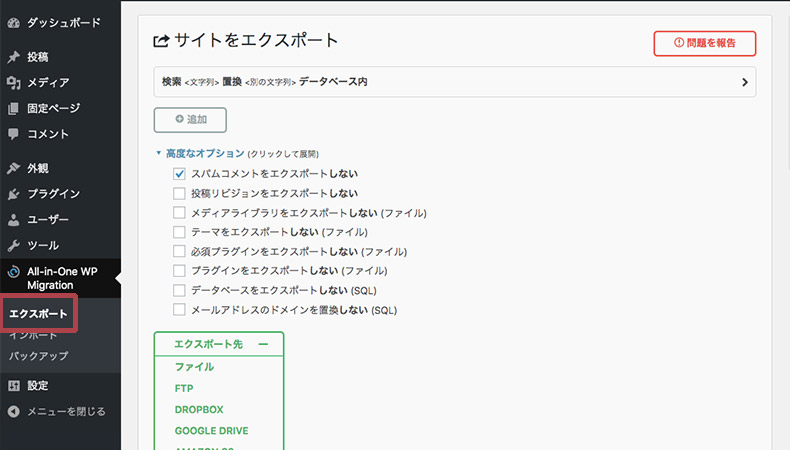Select the エクスポート submenu item
790x450 pixels.
[x=38, y=313]
